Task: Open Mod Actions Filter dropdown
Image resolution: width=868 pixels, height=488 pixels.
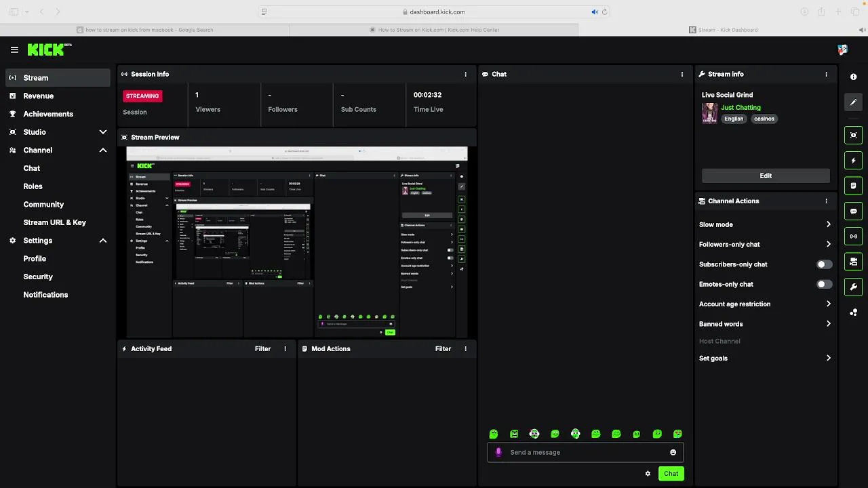Action: (x=443, y=349)
